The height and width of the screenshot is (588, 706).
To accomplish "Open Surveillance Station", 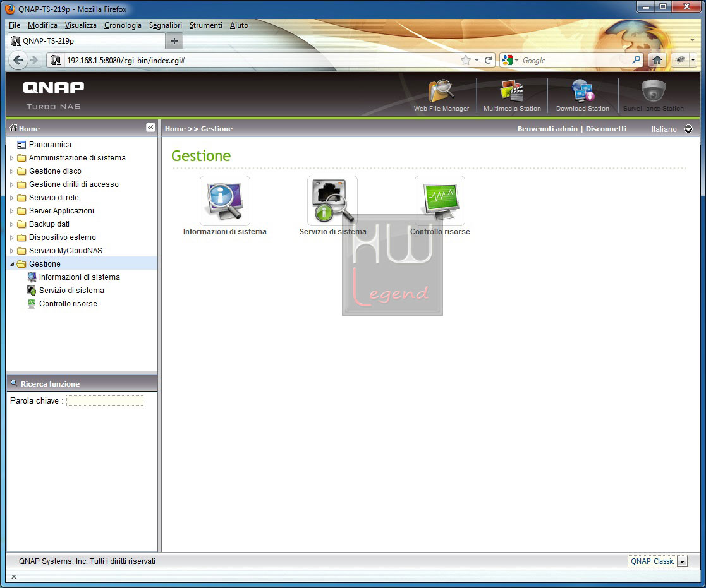I will [x=654, y=95].
